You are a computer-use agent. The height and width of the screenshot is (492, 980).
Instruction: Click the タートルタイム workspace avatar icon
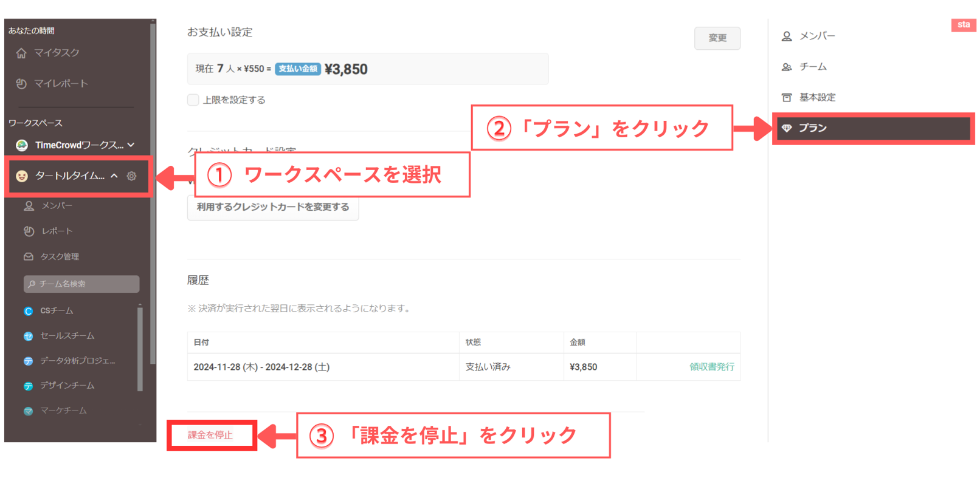[x=22, y=176]
